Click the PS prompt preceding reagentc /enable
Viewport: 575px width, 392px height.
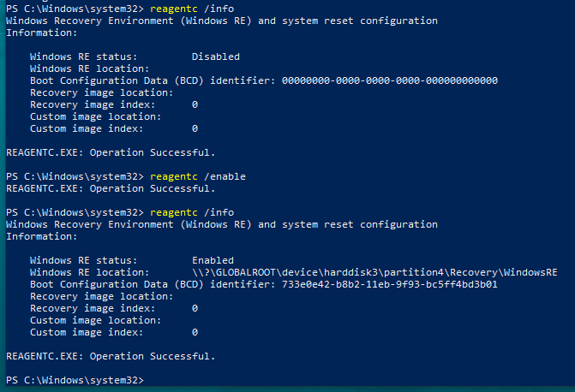[x=75, y=176]
